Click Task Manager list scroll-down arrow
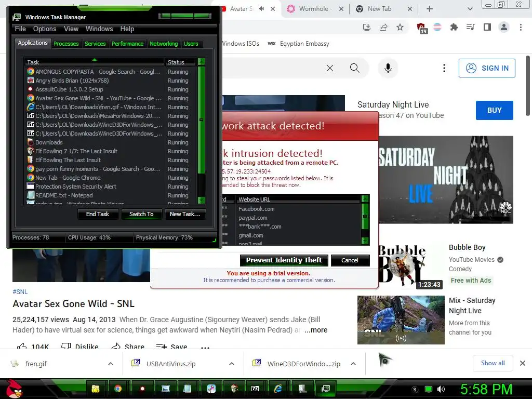The width and height of the screenshot is (532, 399). [x=201, y=200]
